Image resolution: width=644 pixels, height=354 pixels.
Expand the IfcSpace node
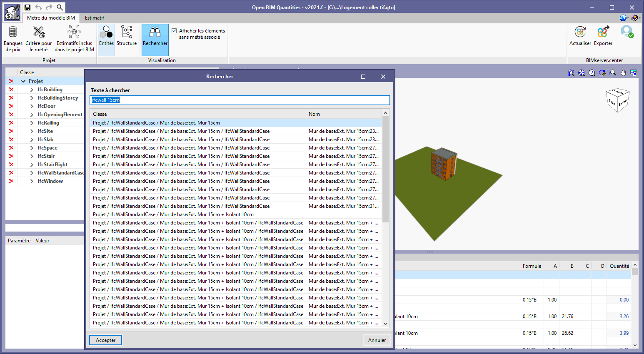pyautogui.click(x=32, y=148)
